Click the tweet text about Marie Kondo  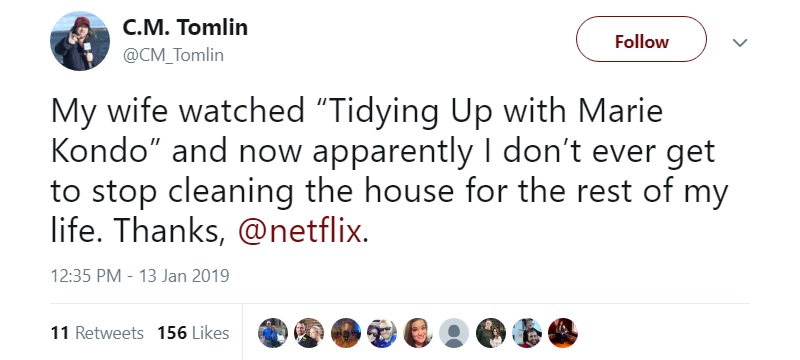pos(389,171)
